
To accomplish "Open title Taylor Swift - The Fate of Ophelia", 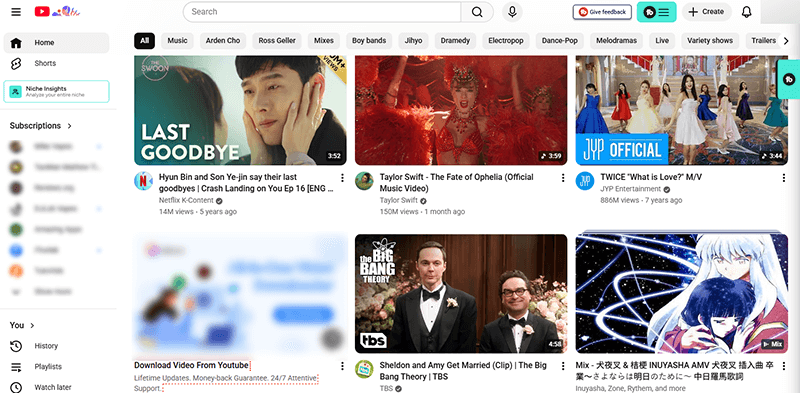I will (x=456, y=183).
